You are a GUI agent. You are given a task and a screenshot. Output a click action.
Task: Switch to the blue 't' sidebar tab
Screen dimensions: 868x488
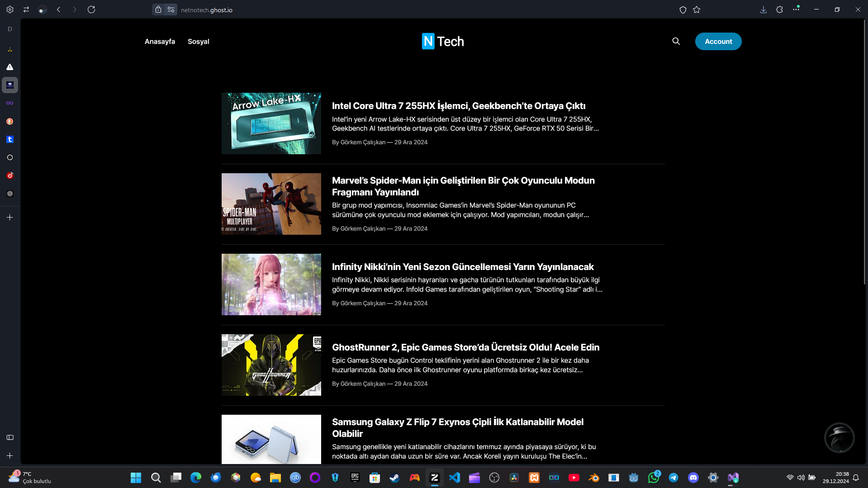[10, 139]
